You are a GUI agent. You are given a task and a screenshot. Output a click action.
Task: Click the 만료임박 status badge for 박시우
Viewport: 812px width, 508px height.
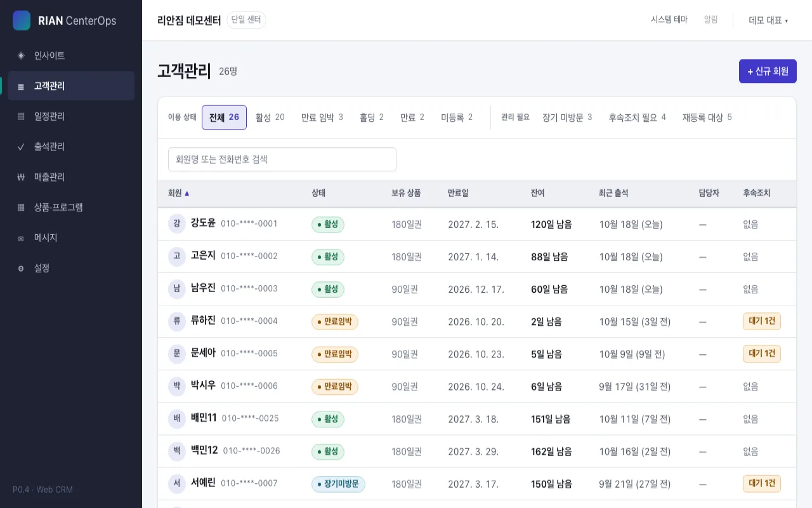[335, 387]
